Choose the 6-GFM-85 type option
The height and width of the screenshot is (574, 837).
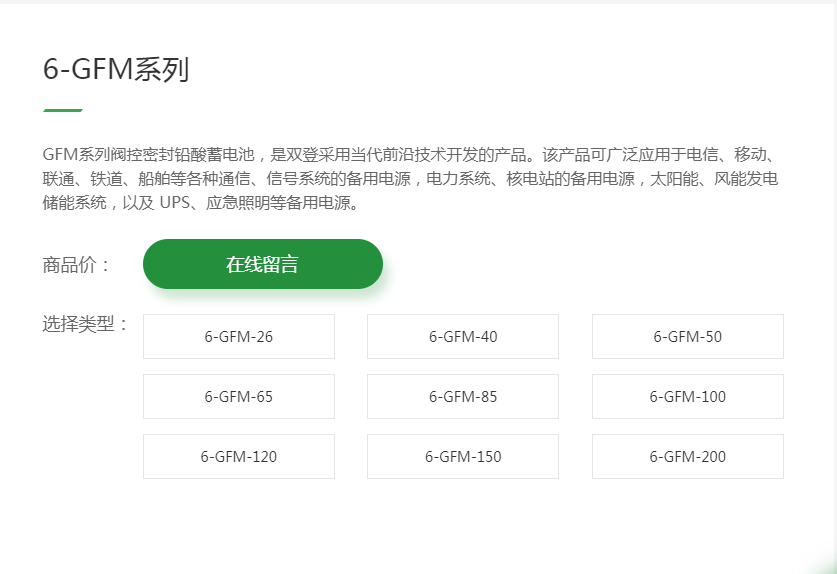(462, 397)
